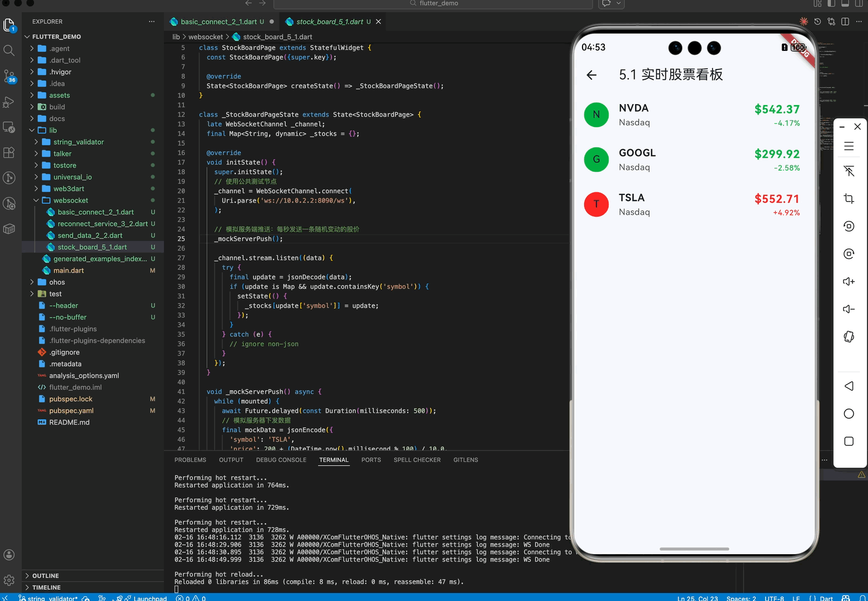Open main.dart in the explorer
Image resolution: width=868 pixels, height=601 pixels.
pos(68,270)
